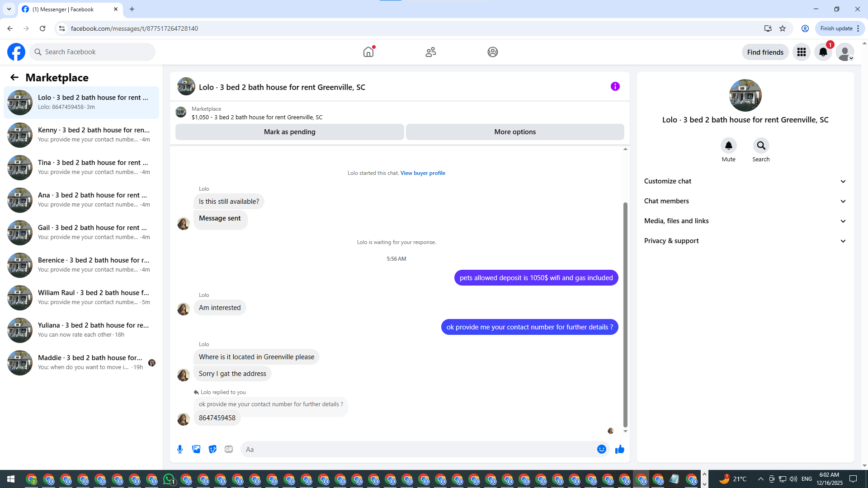This screenshot has width=868, height=488.
Task: Open the Yuliana conversation in the list
Action: (81, 330)
